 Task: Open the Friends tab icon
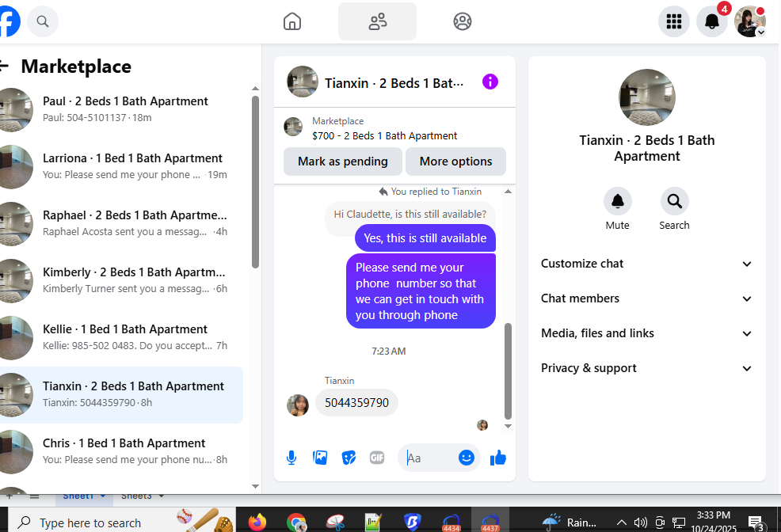378,21
